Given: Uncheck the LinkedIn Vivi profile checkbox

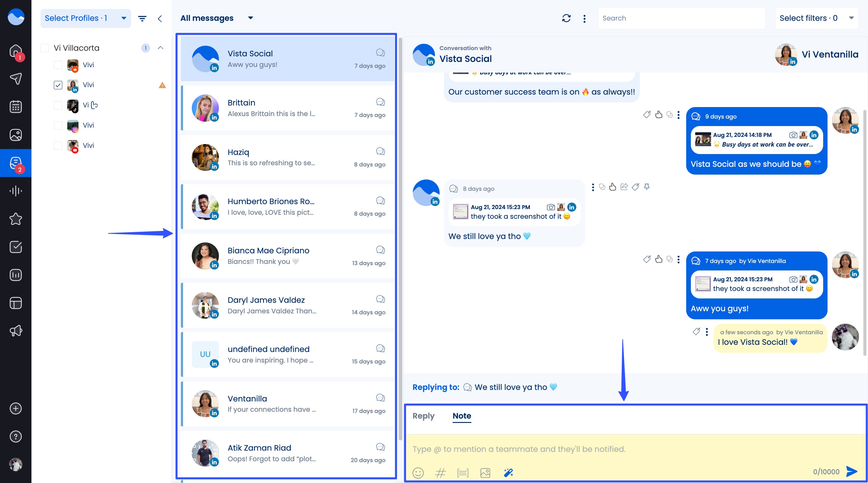Looking at the screenshot, I should pos(58,85).
